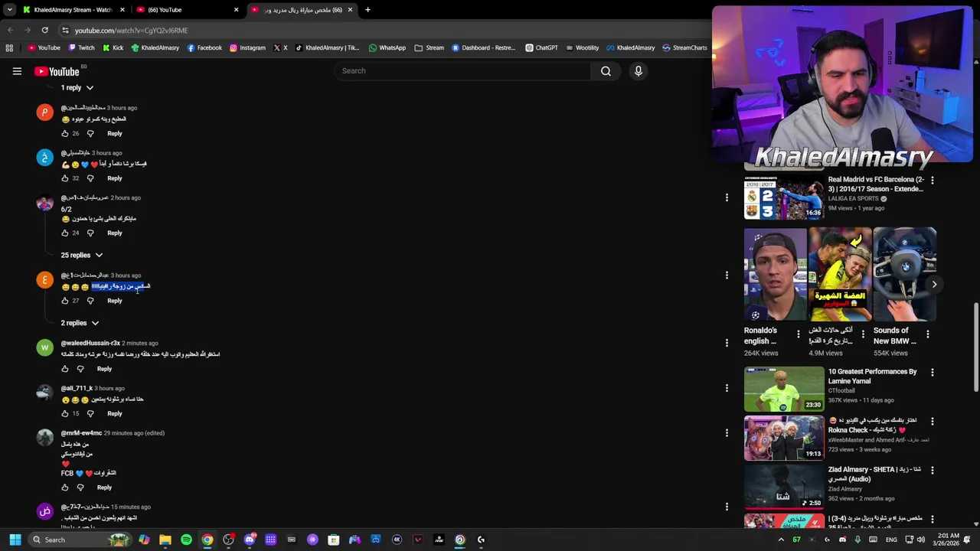This screenshot has width=980, height=551.
Task: Like the waleedHussain-r3x comment
Action: pos(65,369)
